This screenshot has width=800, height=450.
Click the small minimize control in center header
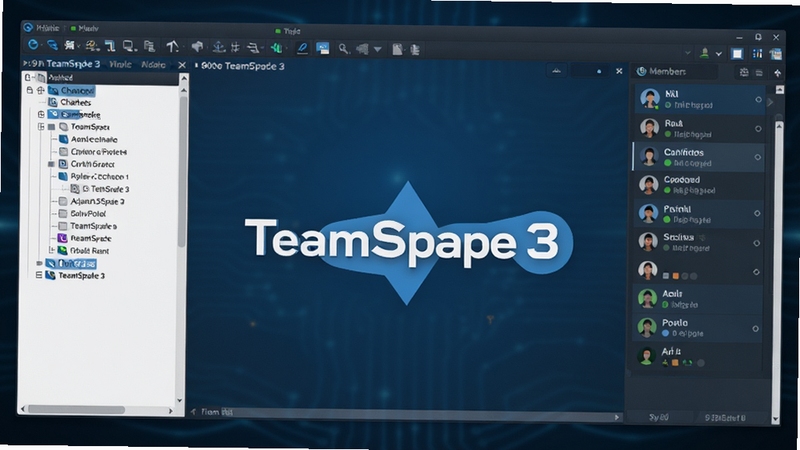[x=557, y=70]
